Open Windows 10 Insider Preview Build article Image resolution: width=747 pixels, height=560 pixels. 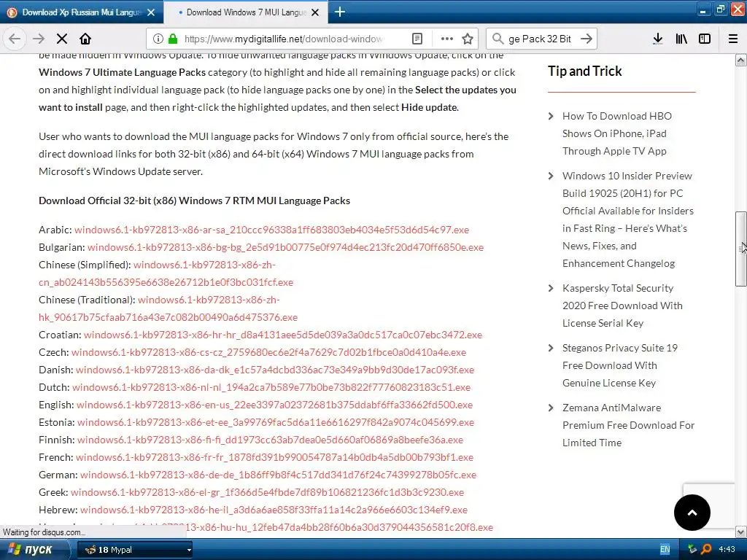[x=628, y=219]
